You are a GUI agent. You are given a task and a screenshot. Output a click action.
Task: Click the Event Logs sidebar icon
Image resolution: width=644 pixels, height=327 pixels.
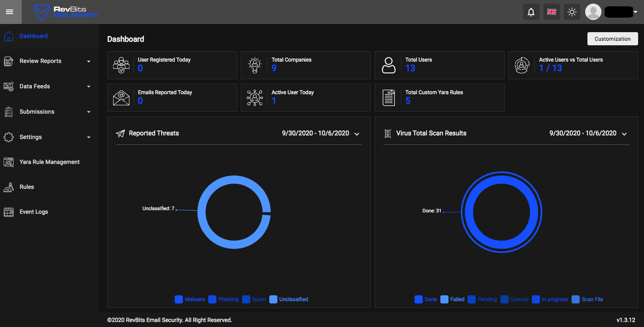pos(9,212)
